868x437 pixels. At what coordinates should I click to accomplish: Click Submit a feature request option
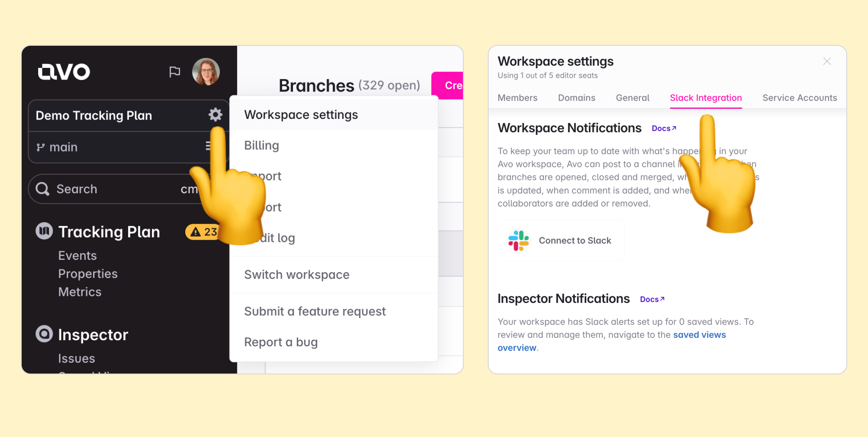315,310
